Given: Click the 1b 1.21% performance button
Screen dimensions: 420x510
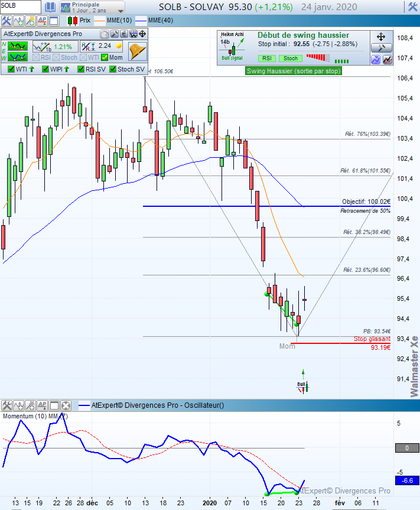Looking at the screenshot, I should click(56, 47).
